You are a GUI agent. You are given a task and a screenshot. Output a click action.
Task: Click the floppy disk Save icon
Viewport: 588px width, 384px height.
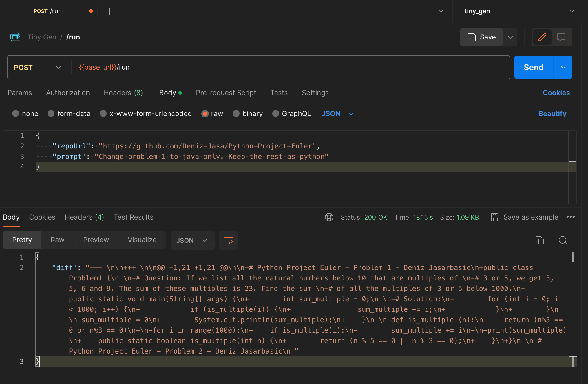(x=472, y=37)
